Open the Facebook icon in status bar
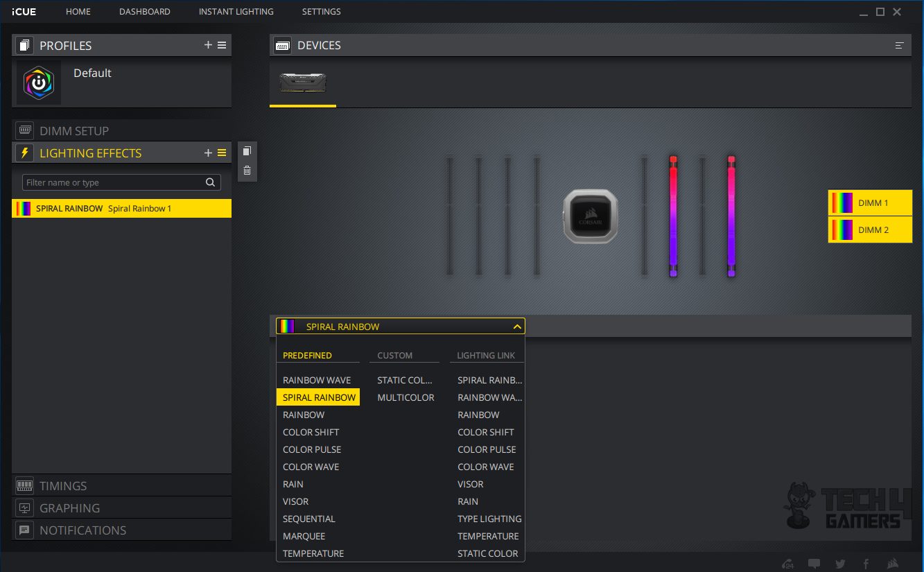The image size is (924, 572). pyautogui.click(x=866, y=564)
